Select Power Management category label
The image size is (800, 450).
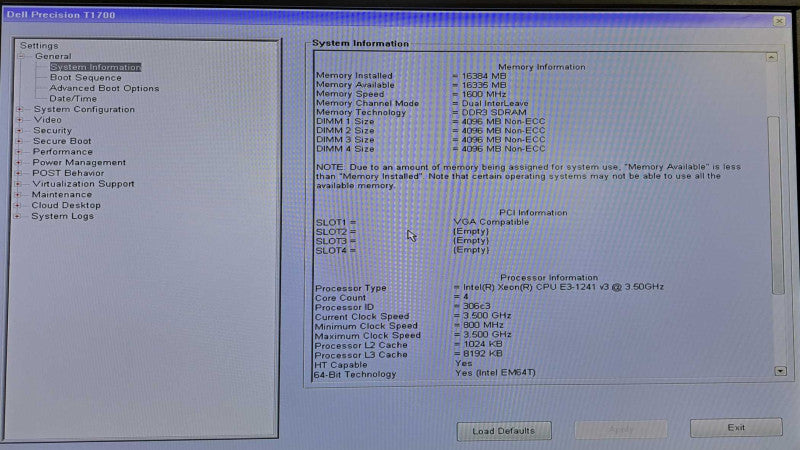click(x=79, y=163)
